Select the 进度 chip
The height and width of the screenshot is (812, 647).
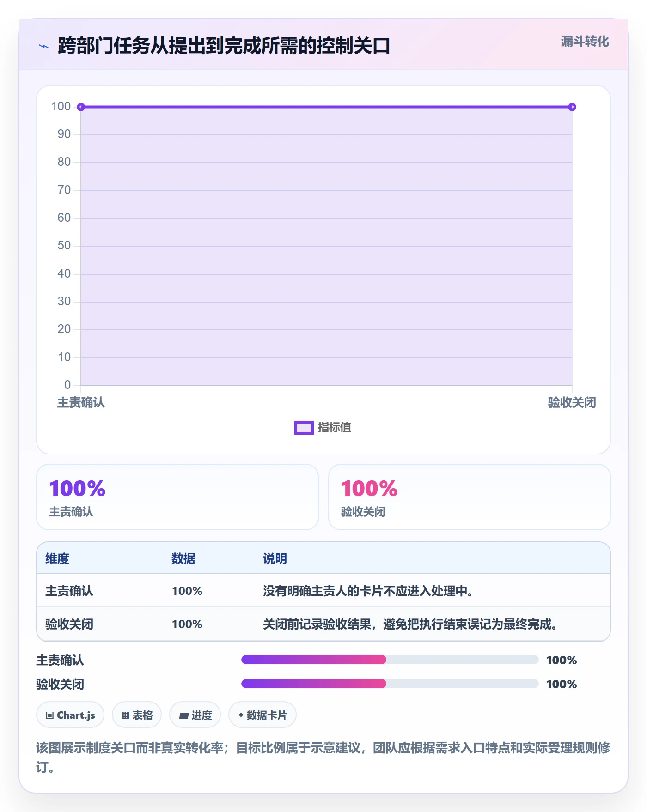[195, 715]
